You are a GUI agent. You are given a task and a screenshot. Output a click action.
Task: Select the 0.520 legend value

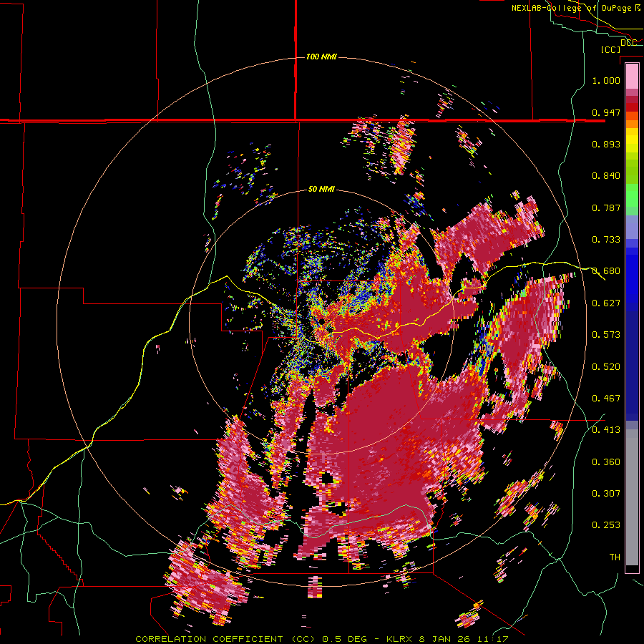[606, 367]
